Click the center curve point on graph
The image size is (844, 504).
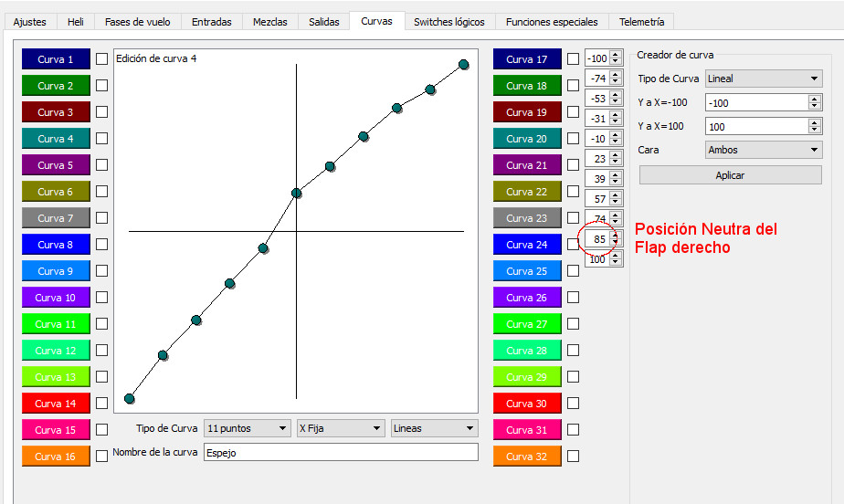(x=296, y=193)
